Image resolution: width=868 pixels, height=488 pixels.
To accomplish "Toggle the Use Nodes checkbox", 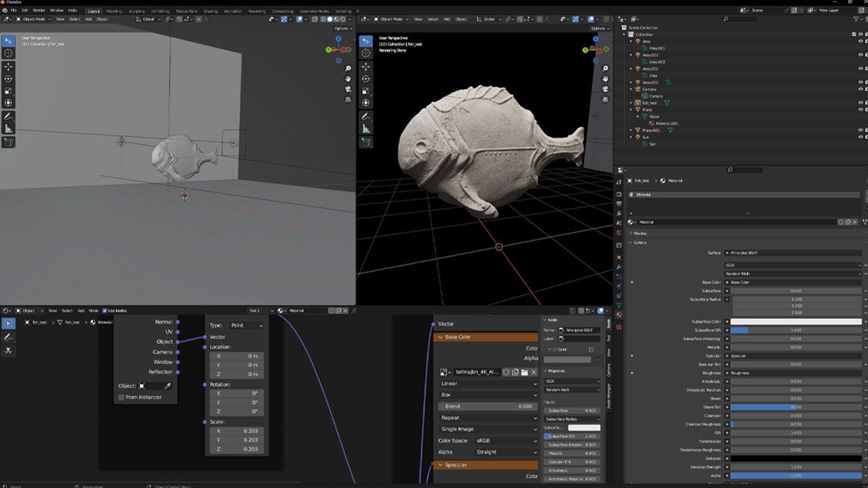I will pos(104,311).
